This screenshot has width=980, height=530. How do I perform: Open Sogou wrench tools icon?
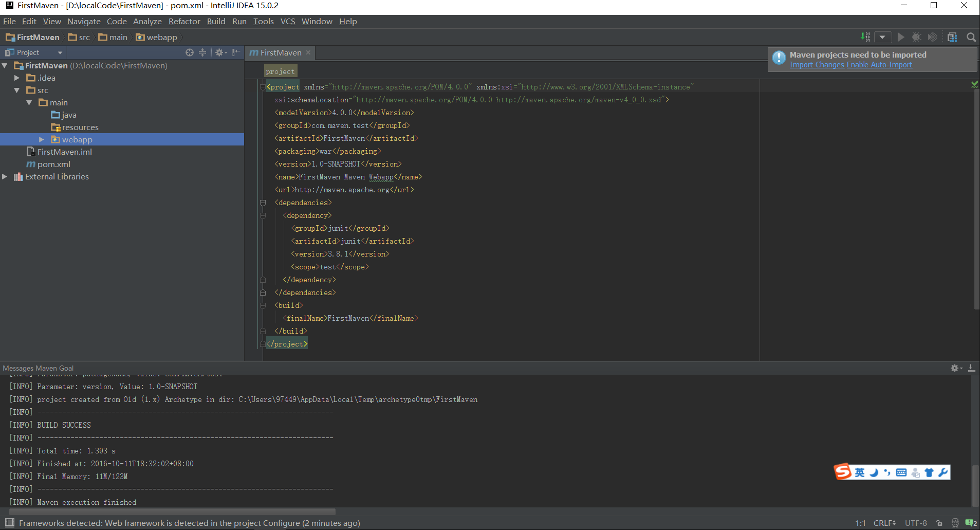pos(943,472)
